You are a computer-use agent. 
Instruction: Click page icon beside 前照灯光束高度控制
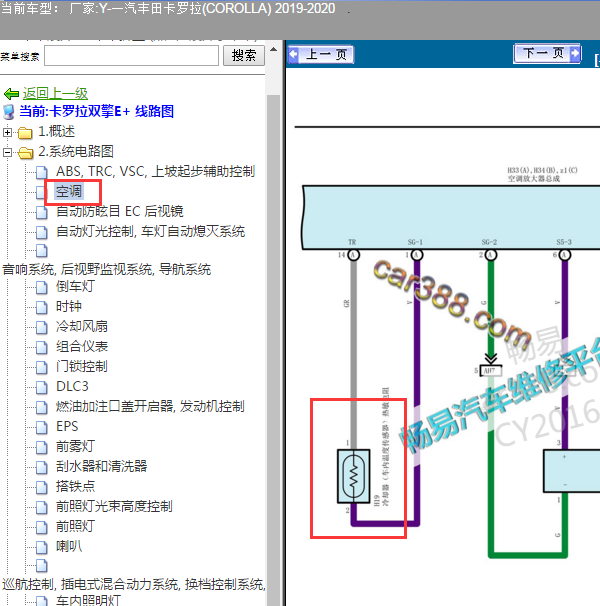[41, 507]
